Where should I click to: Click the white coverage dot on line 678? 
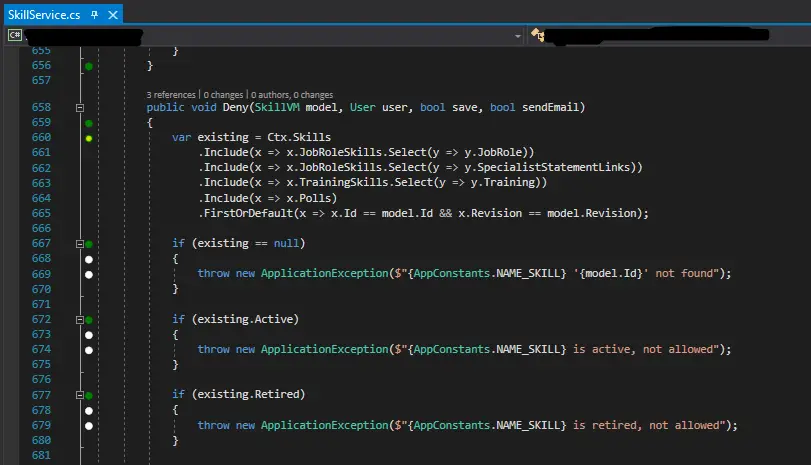click(x=89, y=411)
